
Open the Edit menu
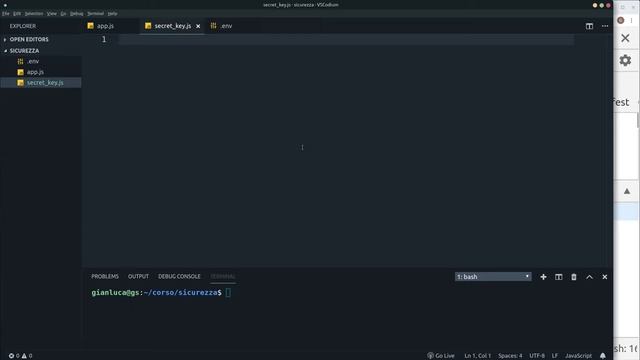17,13
